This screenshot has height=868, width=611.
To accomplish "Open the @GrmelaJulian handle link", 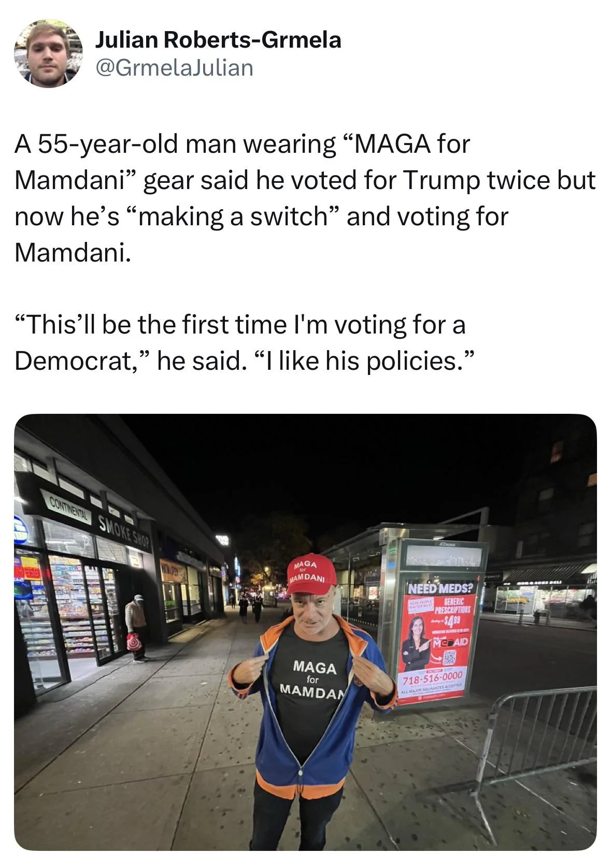I will [x=174, y=67].
